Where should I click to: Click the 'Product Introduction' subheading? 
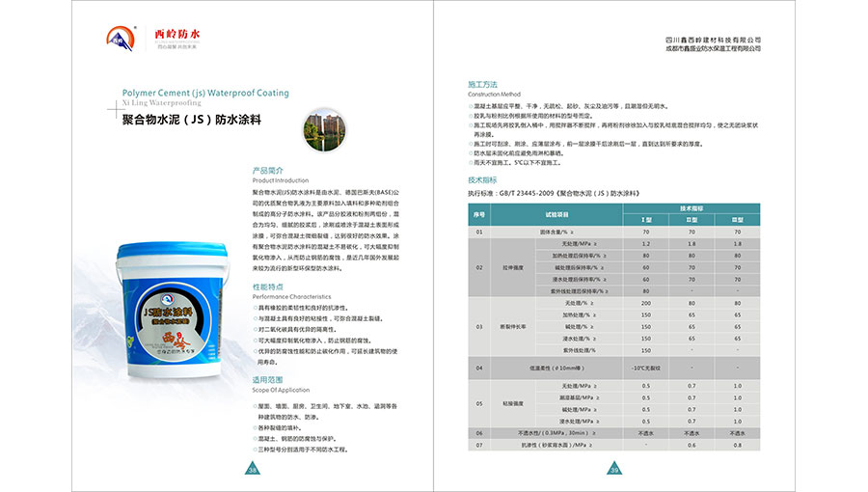tap(281, 180)
